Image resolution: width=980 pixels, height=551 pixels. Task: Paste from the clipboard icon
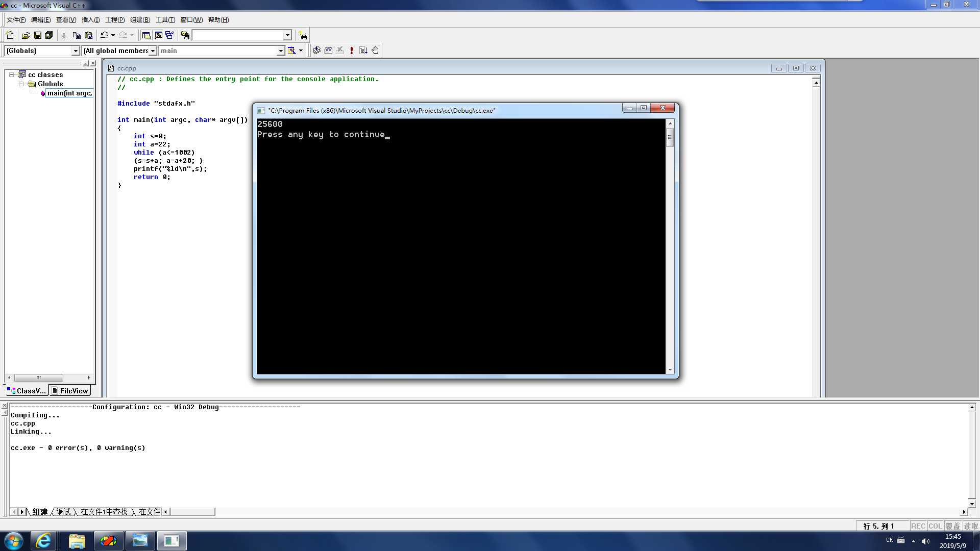point(89,35)
